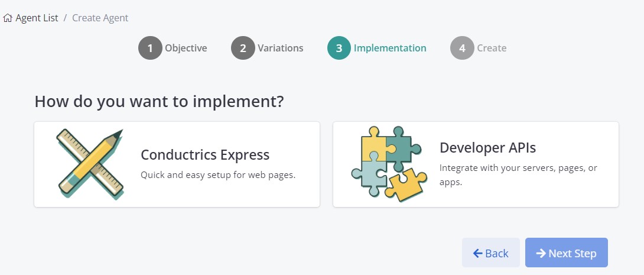Select step 2 circle icon
This screenshot has height=275, width=644.
pos(243,48)
